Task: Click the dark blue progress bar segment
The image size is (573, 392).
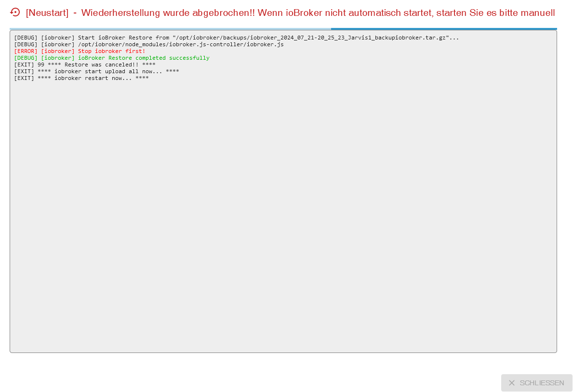Action: pos(443,29)
